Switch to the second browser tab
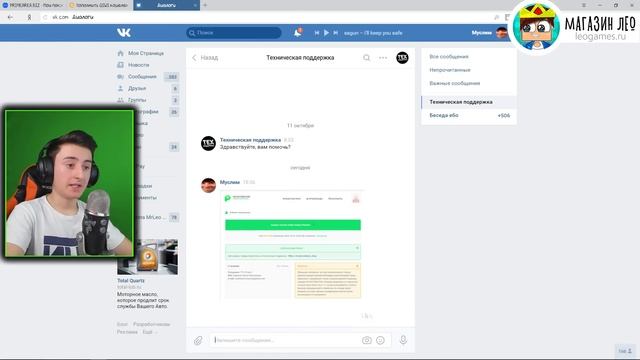This screenshot has height=360, width=640. pyautogui.click(x=99, y=5)
